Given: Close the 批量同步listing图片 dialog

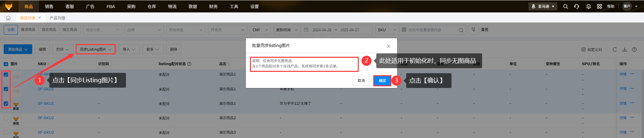Looking at the screenshot, I should pyautogui.click(x=388, y=46).
